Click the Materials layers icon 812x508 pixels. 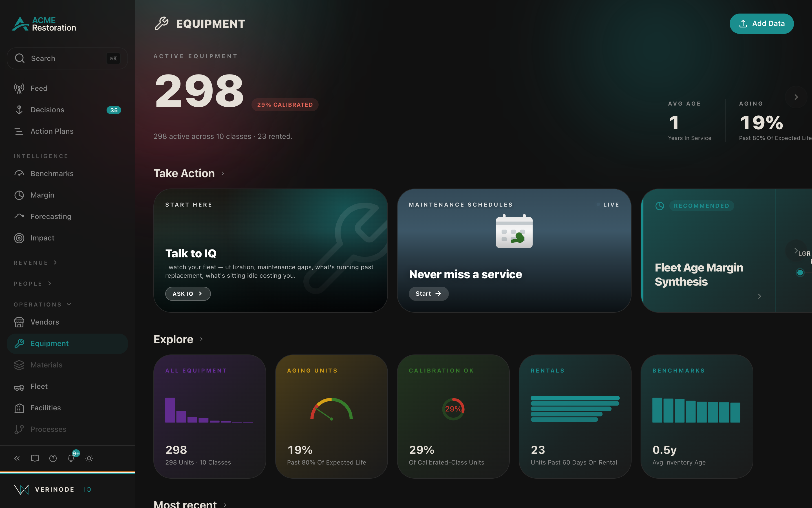[19, 365]
